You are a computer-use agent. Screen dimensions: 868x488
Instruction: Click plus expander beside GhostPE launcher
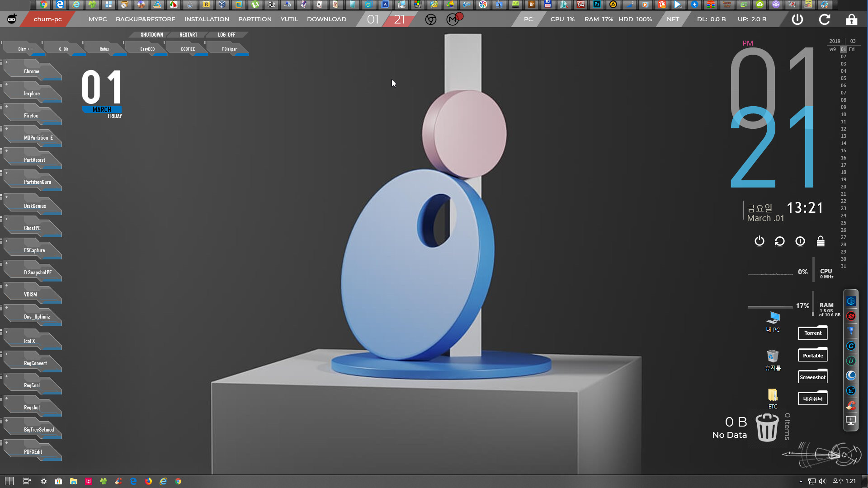pos(6,219)
